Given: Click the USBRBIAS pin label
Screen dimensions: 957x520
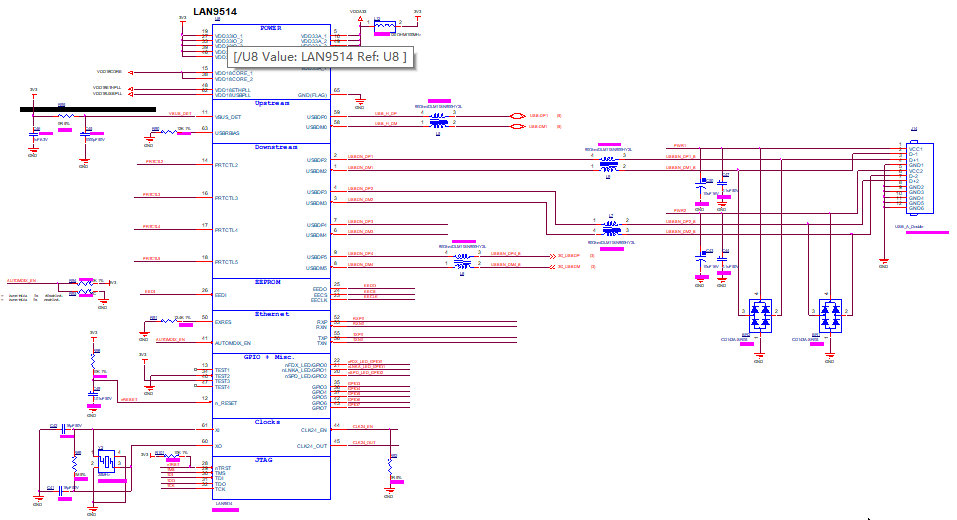Looking at the screenshot, I should click(x=227, y=133).
